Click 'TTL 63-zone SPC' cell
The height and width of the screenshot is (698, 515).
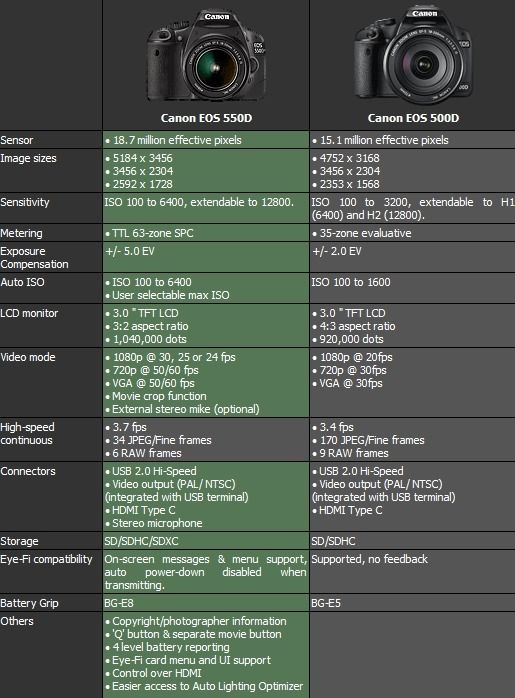[x=153, y=233]
